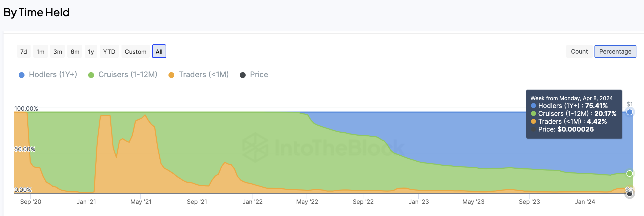Click the blue Hodlers legend dot

22,75
